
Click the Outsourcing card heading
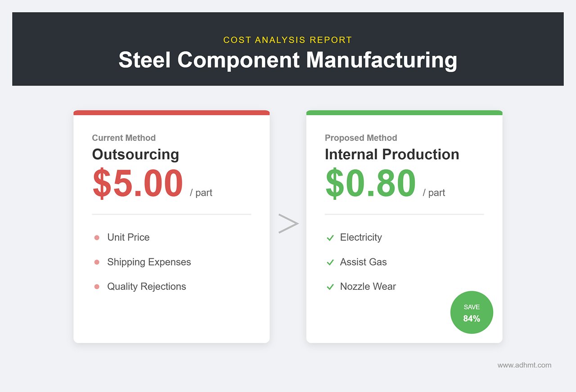click(135, 154)
